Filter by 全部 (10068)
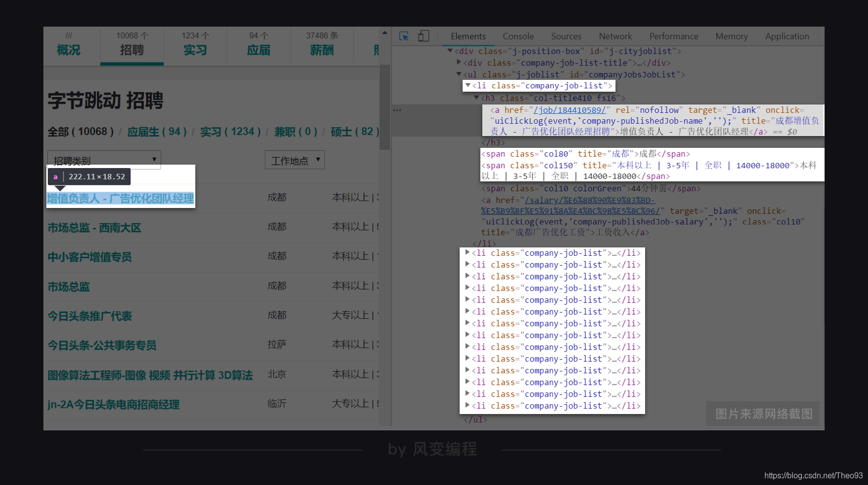The height and width of the screenshot is (485, 868). [x=80, y=132]
